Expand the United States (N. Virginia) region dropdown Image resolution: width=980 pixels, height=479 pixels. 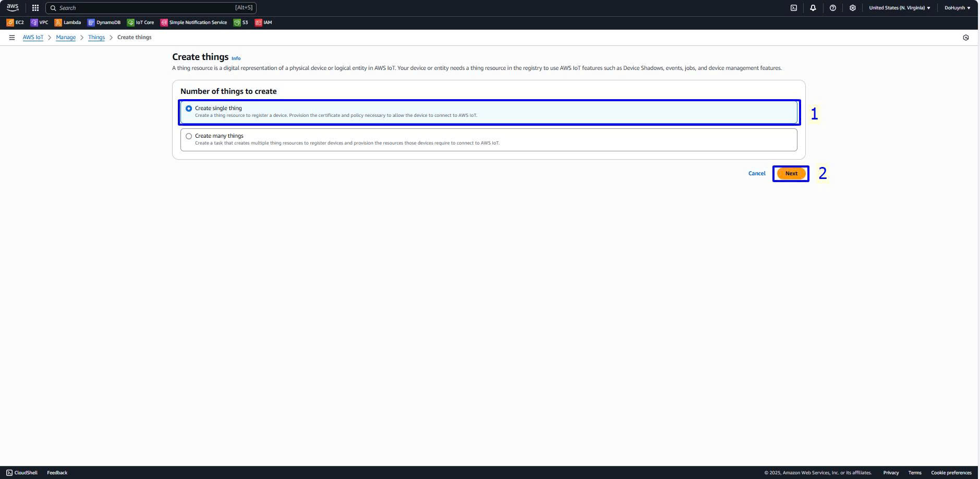click(899, 8)
